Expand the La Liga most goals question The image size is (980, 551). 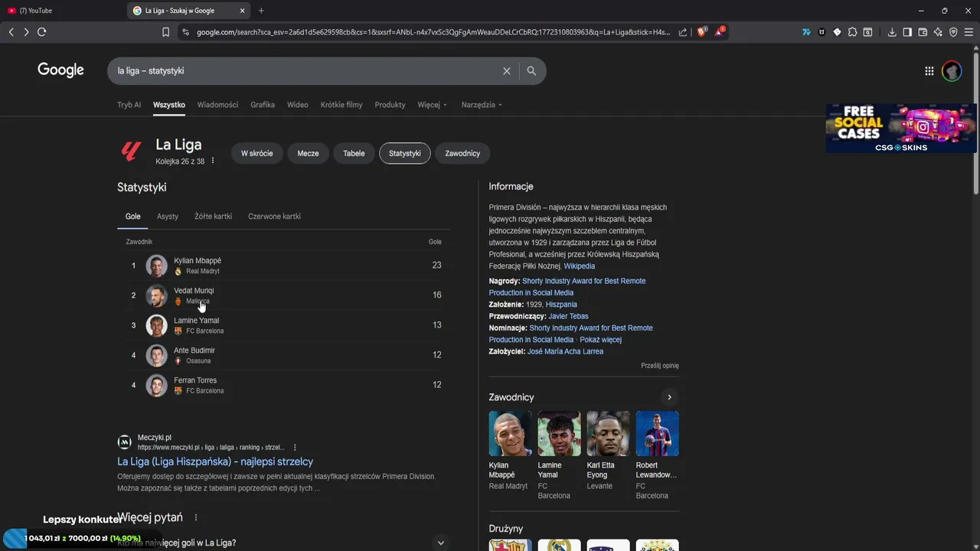(282, 543)
